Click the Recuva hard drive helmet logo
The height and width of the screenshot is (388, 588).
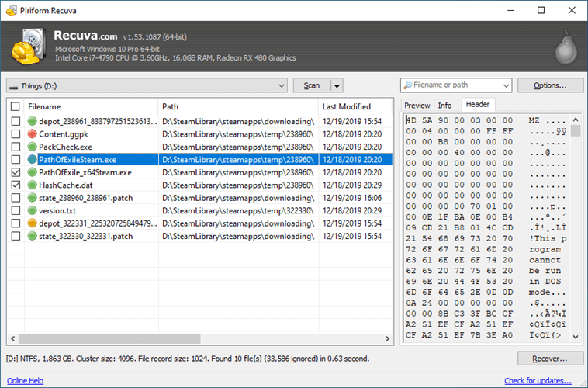(29, 47)
